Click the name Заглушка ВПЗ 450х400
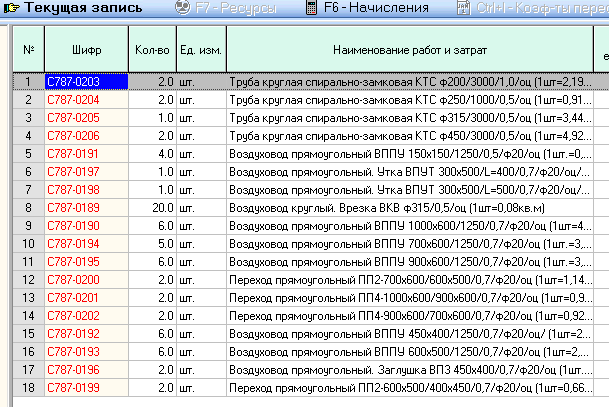The image size is (609, 407). pyautogui.click(x=410, y=370)
